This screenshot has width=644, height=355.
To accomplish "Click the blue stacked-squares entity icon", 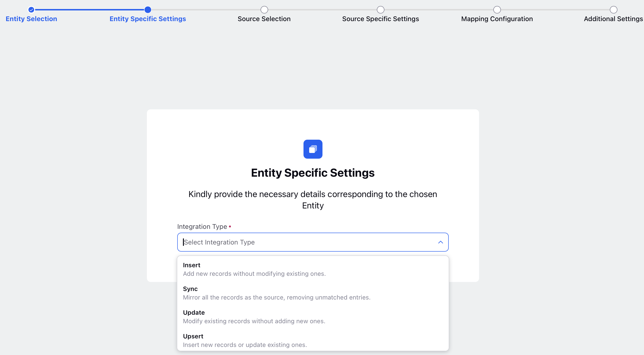I will 313,149.
